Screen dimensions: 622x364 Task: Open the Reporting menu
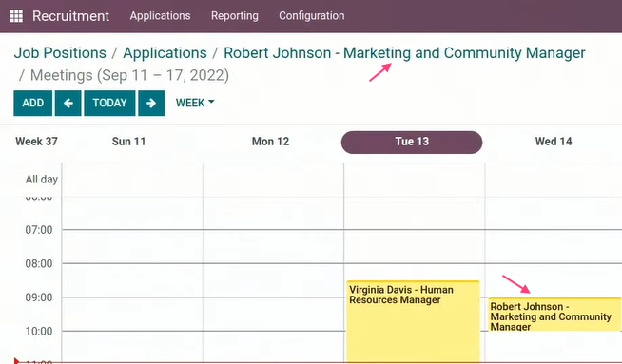(235, 16)
